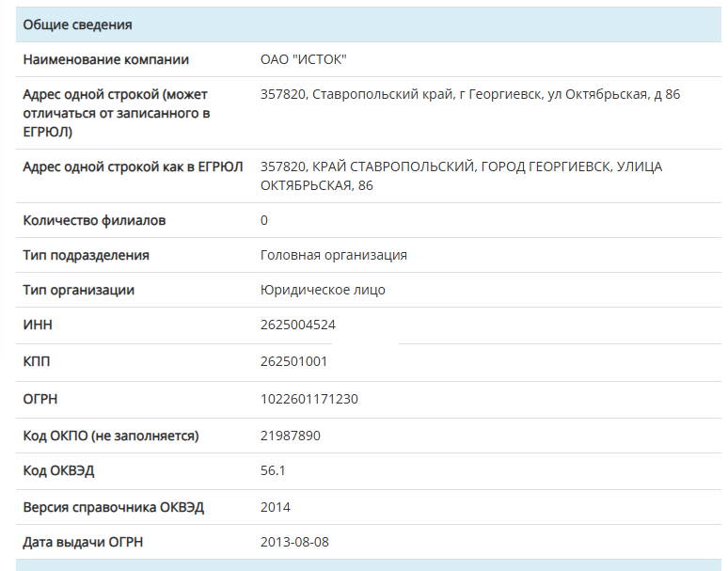Select OGRN value '1022601171230'
Image resolution: width=728 pixels, height=571 pixels.
[x=309, y=399]
